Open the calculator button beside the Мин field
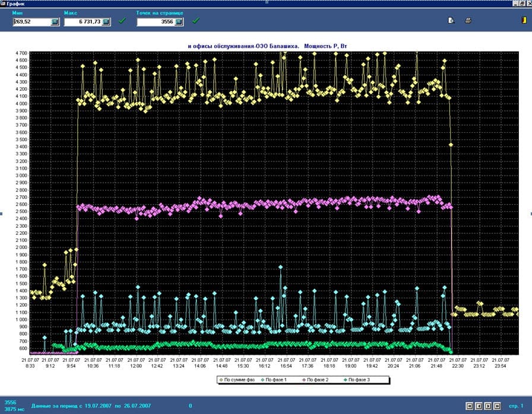The height and width of the screenshot is (414, 532). click(55, 22)
